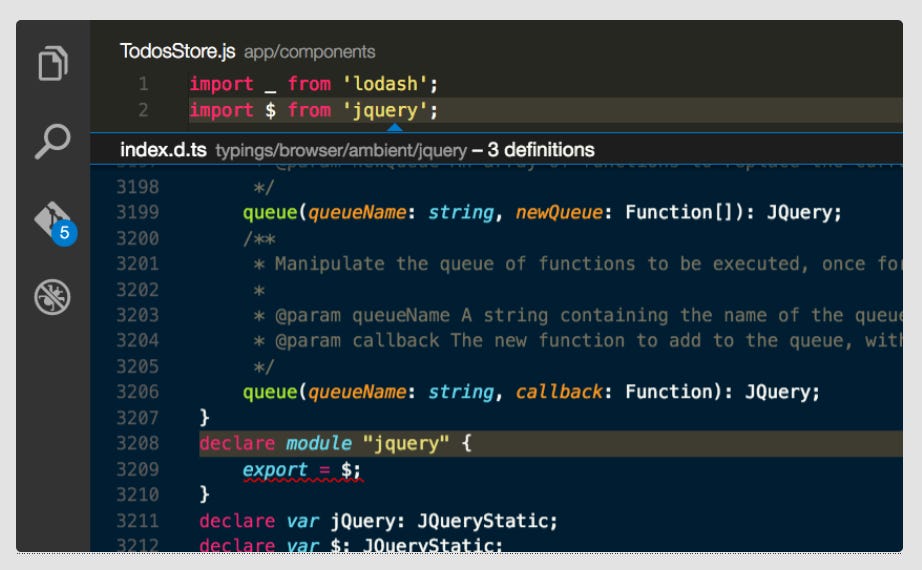Click the typings/browser/ambient/jquery path
The width and height of the screenshot is (922, 570).
341,151
